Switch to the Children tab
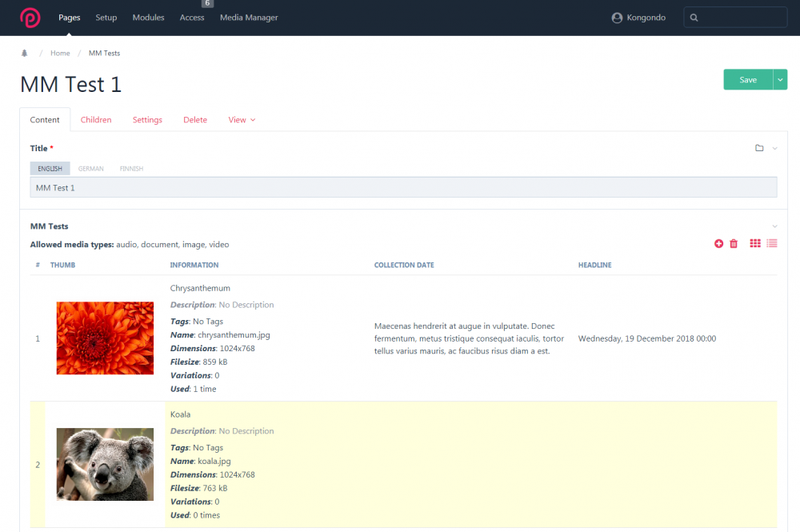 point(96,119)
